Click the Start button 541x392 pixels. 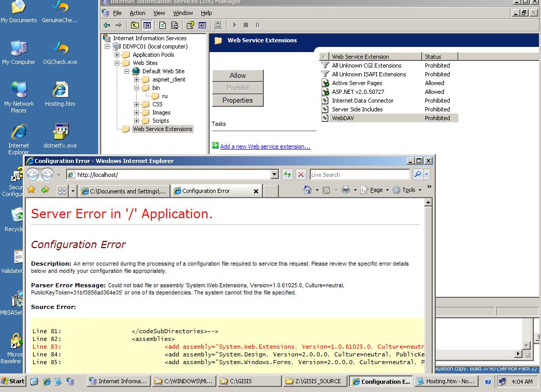[13, 381]
